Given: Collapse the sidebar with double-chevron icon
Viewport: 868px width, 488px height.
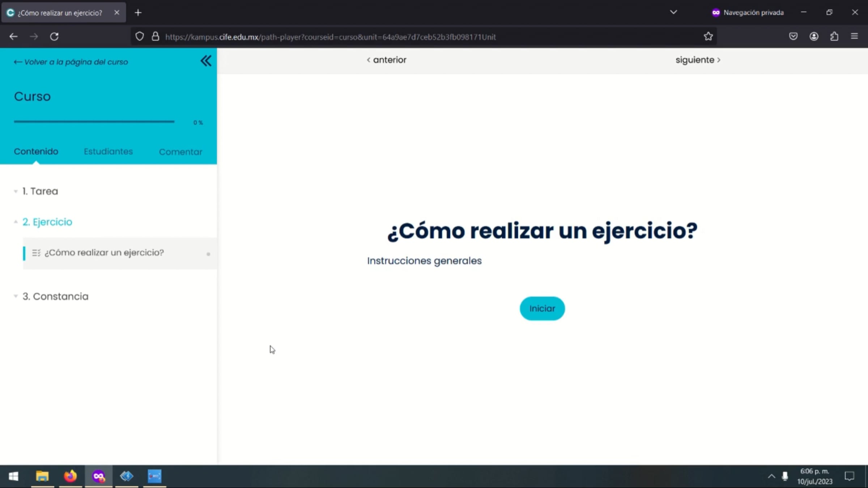Looking at the screenshot, I should tap(206, 61).
